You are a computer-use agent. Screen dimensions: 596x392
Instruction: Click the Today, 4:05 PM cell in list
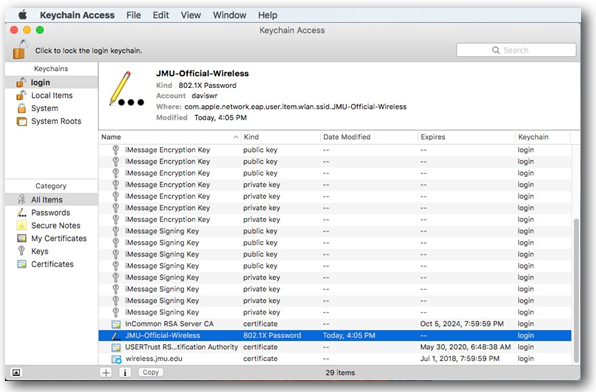click(x=349, y=335)
